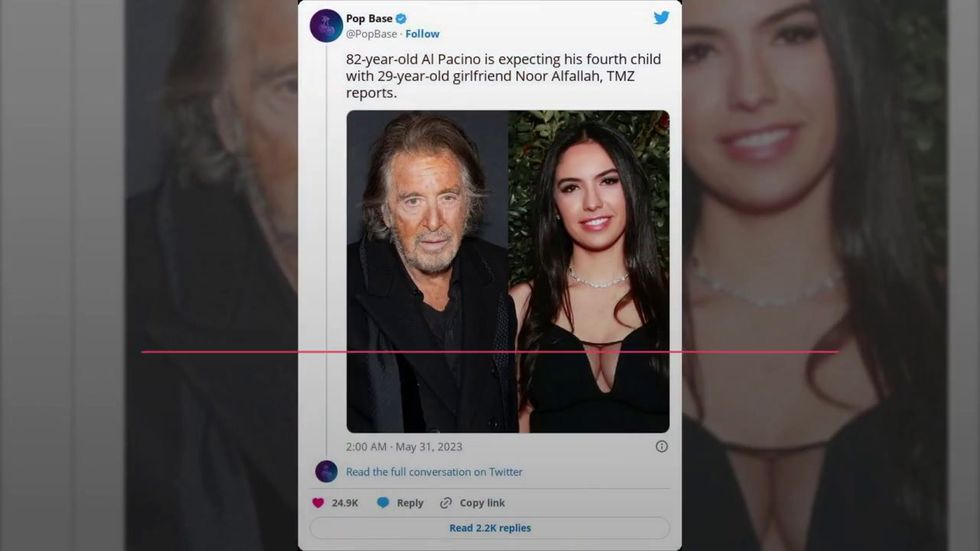
Task: Click the copy link chain icon
Action: (x=446, y=503)
